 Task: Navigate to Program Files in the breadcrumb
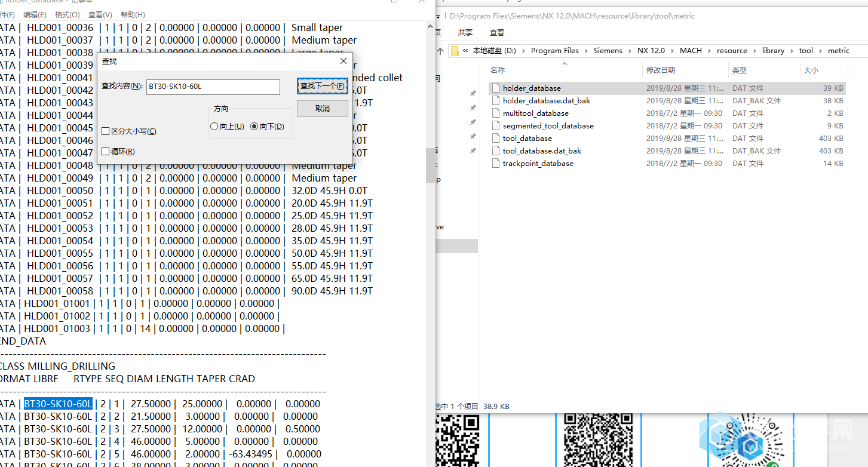point(555,51)
